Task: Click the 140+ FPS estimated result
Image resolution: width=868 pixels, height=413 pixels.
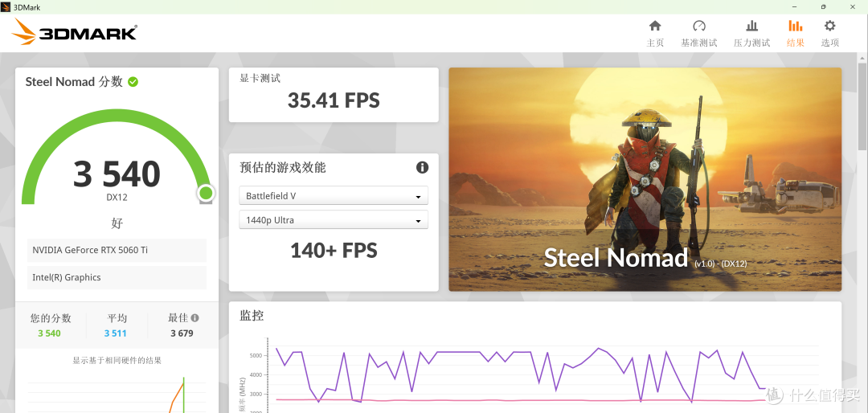Action: (334, 251)
